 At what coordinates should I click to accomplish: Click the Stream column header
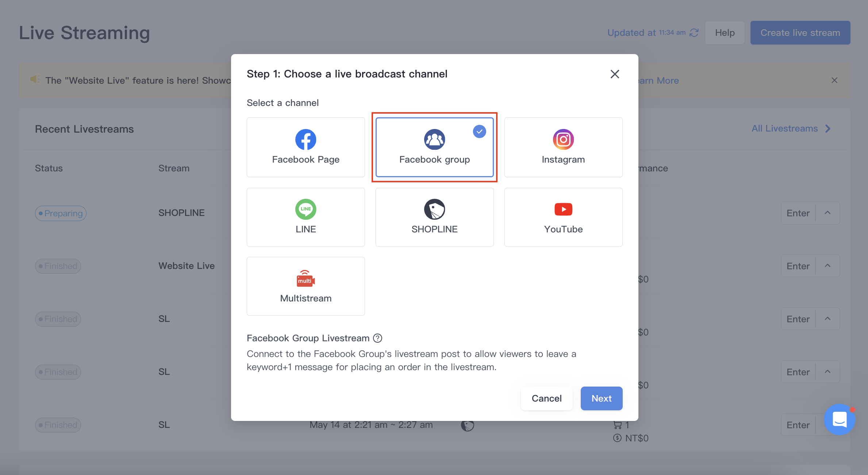click(x=174, y=168)
